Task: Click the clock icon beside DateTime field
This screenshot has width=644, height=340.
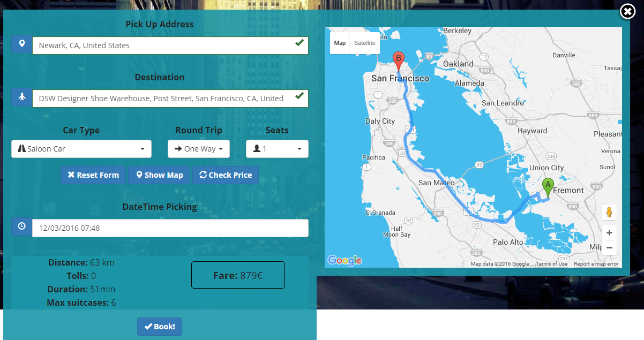Action: [x=22, y=226]
